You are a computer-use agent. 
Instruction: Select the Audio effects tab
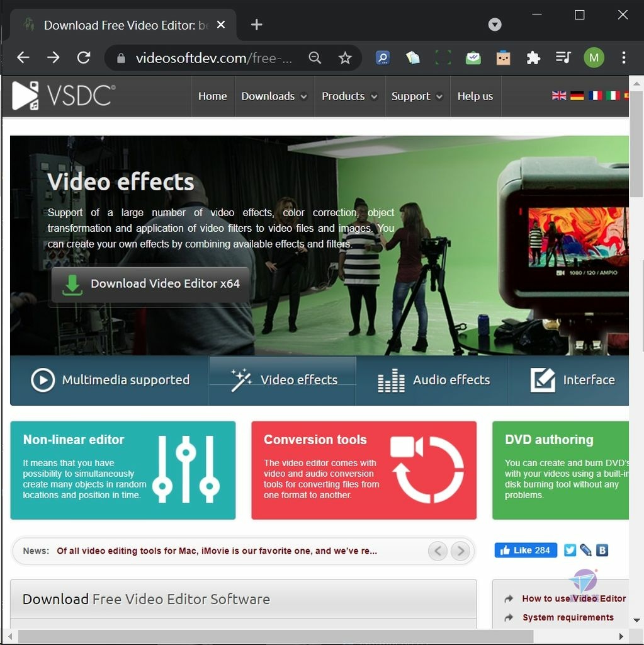point(432,380)
